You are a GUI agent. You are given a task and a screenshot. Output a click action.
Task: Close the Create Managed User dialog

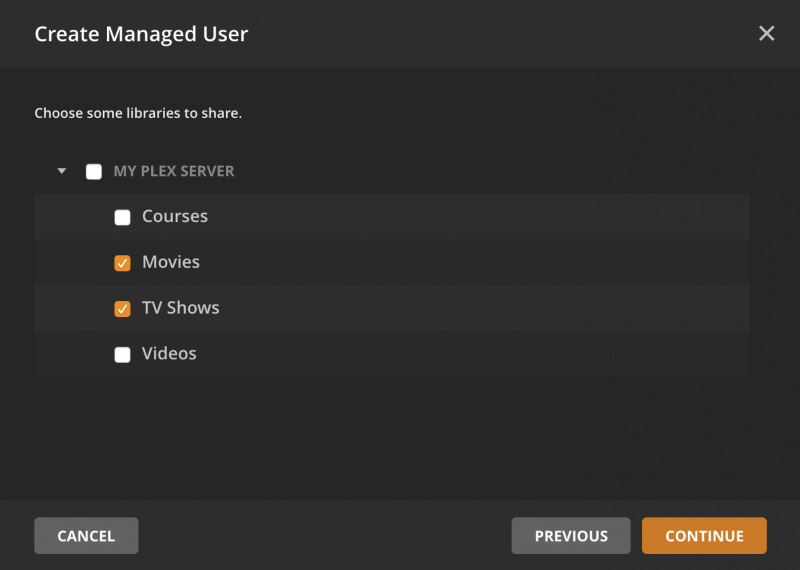pyautogui.click(x=766, y=34)
